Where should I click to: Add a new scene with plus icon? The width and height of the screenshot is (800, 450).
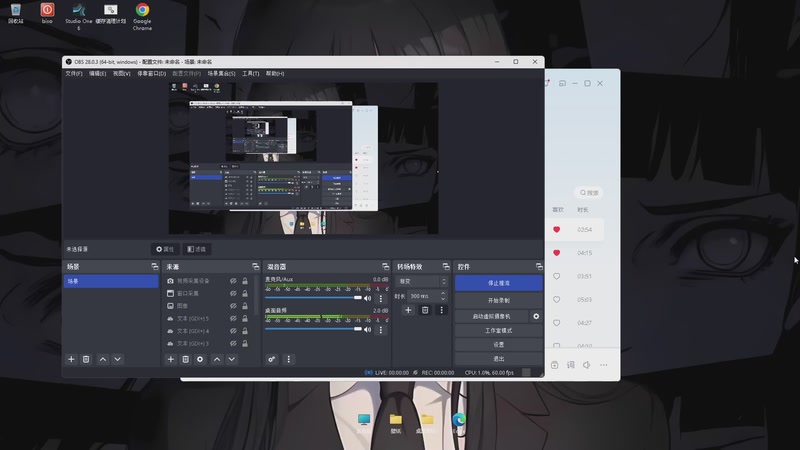[x=71, y=359]
